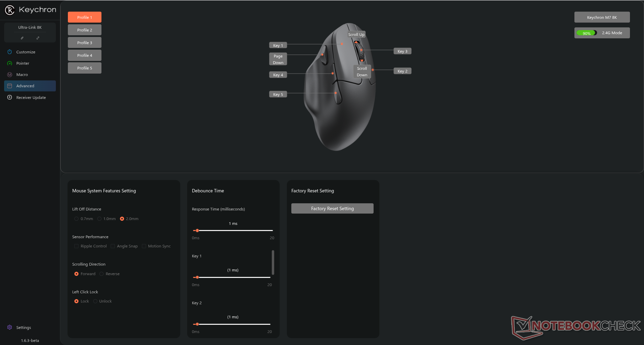Open Pointer via its gauge icon
Screen dimensions: 644x345
[x=10, y=63]
